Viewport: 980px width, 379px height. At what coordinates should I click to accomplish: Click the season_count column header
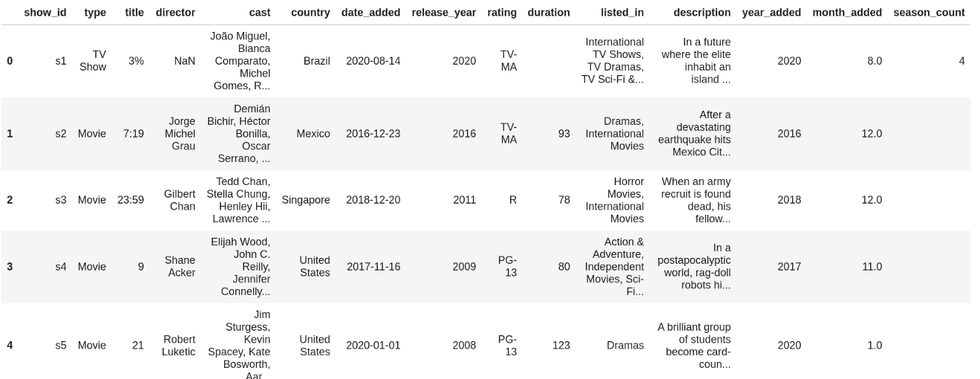coord(929,13)
